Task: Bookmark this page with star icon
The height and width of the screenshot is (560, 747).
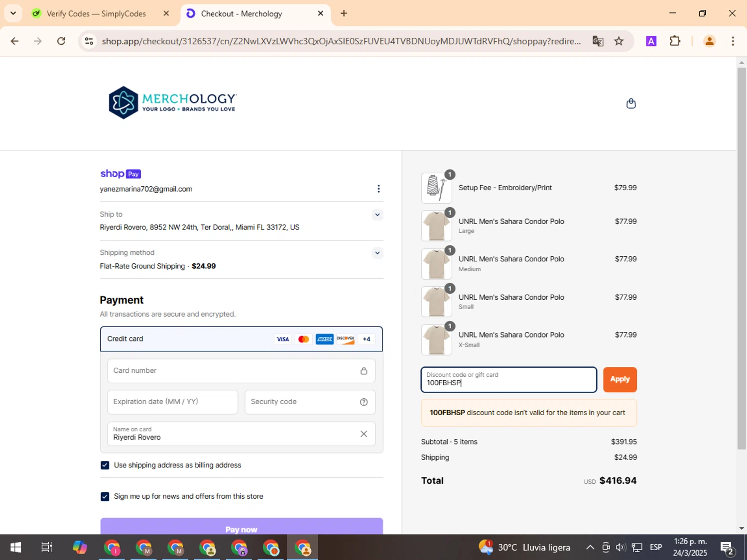Action: pos(619,41)
